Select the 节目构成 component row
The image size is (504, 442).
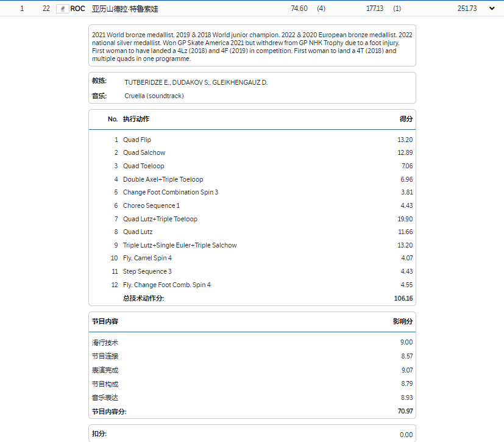coord(252,384)
